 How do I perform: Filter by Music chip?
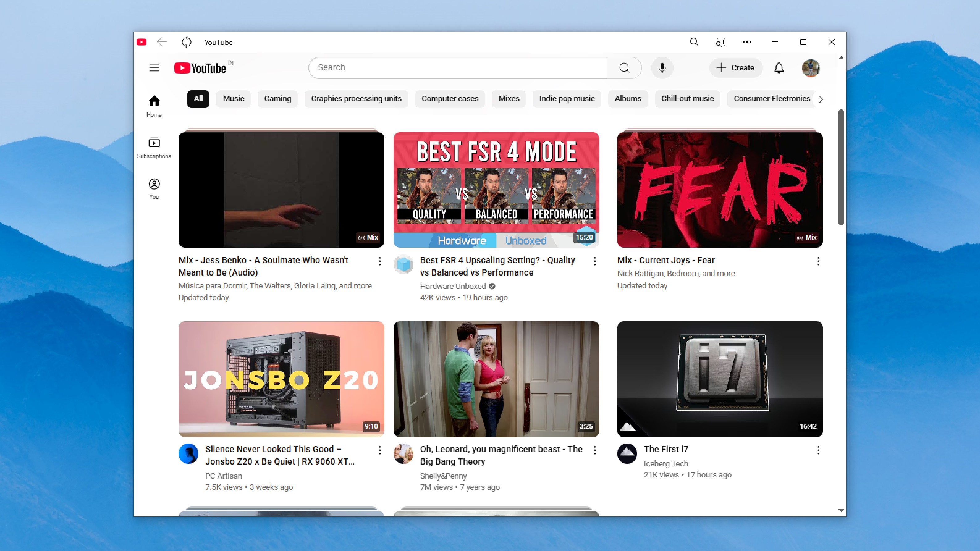pos(234,99)
